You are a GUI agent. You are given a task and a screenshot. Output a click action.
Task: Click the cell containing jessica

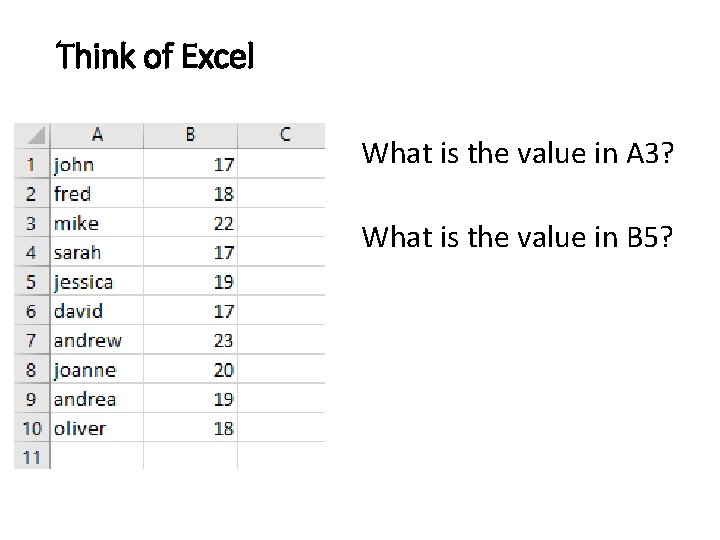coord(96,282)
